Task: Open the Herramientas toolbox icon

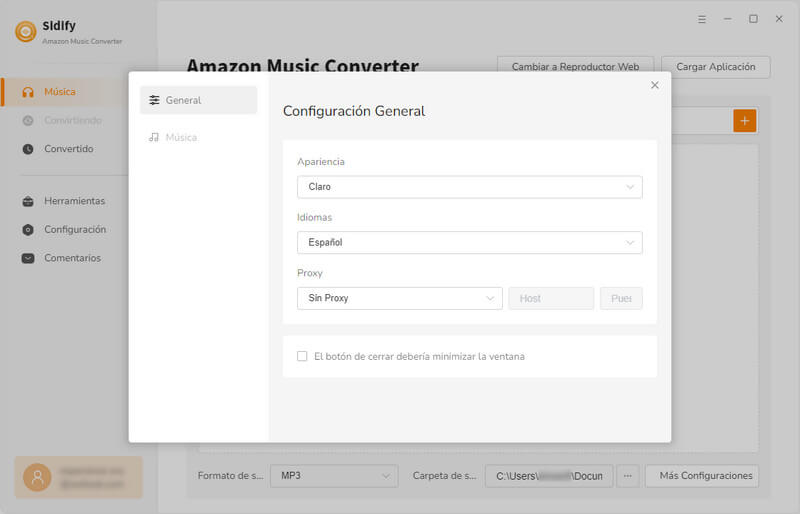Action: click(x=28, y=201)
